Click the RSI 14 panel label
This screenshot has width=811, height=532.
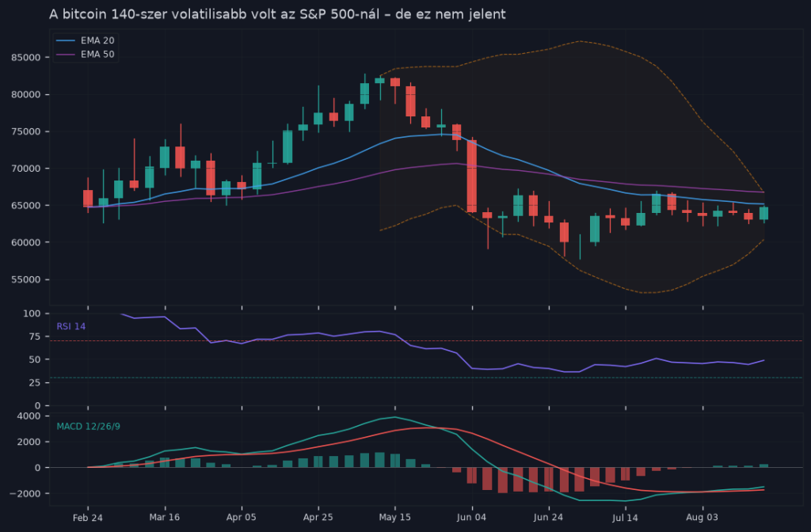70,326
